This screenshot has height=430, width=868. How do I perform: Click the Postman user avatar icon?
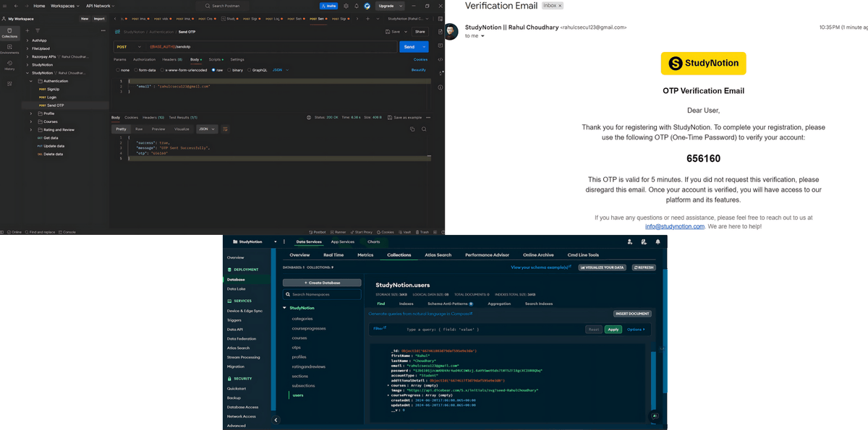[367, 6]
